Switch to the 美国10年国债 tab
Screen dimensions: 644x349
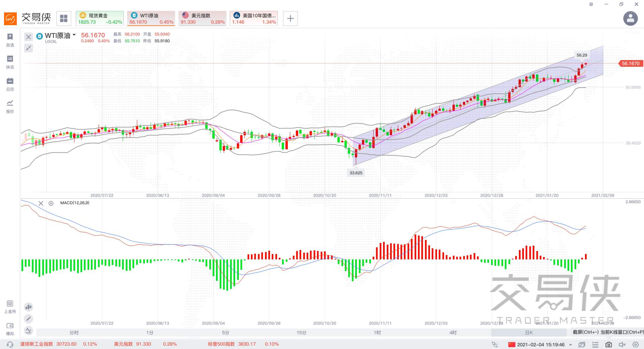(254, 18)
